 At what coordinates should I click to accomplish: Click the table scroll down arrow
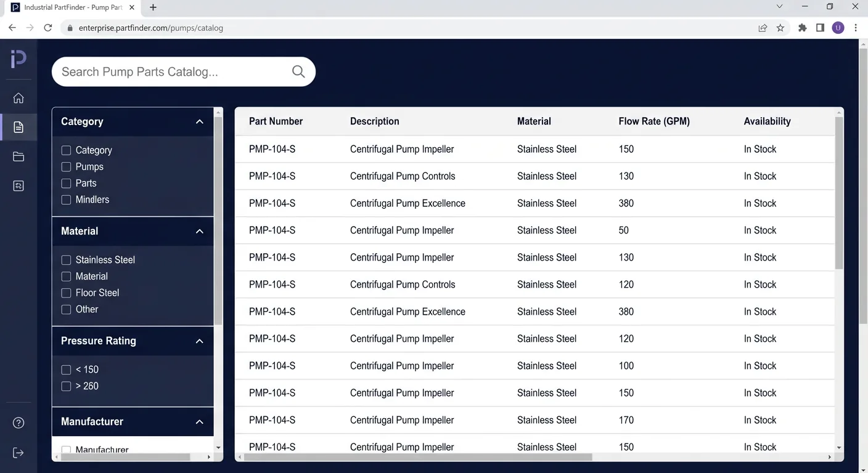[838, 448]
